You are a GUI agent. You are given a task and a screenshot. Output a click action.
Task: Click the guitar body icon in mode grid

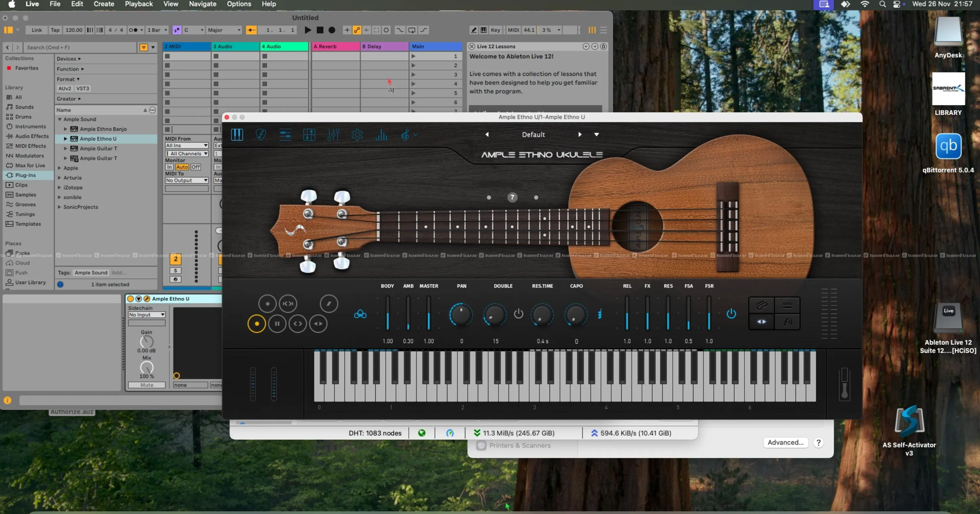[x=762, y=305]
